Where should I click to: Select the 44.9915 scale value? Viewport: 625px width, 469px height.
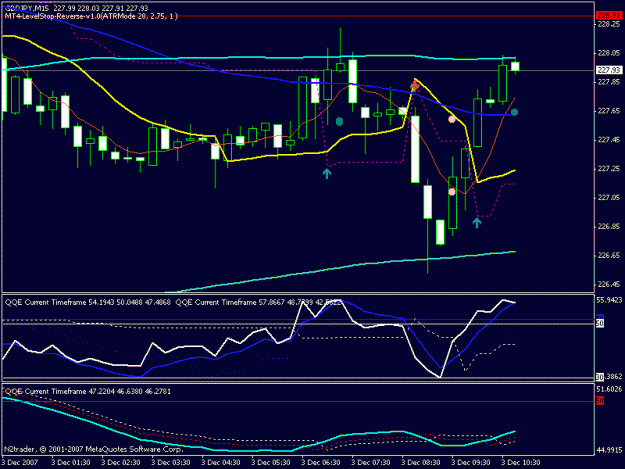[609, 450]
